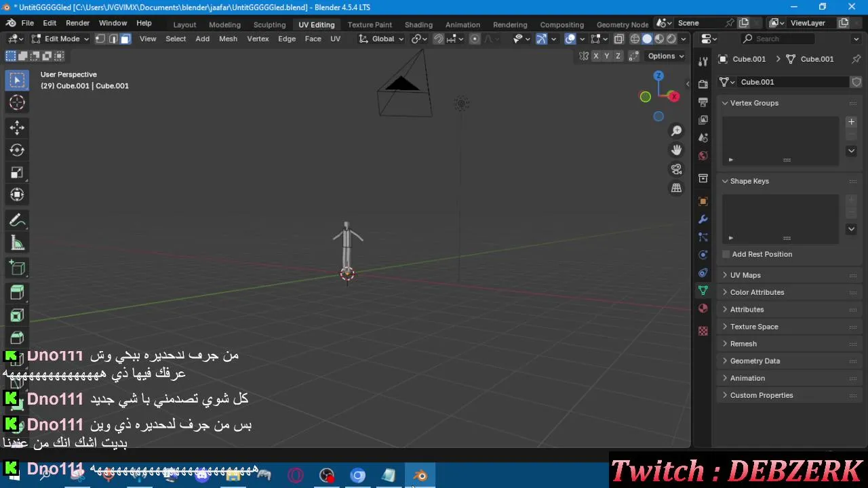Click the Cube.001 mesh name field
This screenshot has width=868, height=488.
pos(793,82)
